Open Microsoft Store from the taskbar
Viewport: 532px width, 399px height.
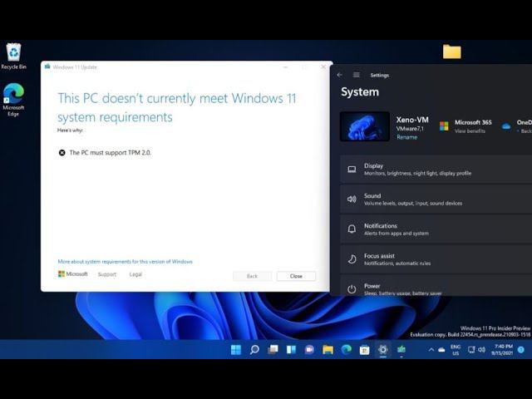tap(364, 349)
